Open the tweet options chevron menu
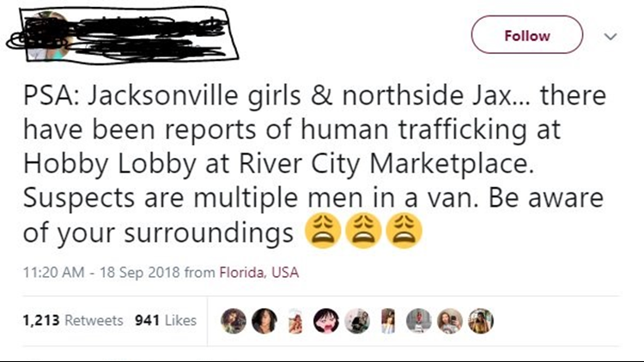 [x=611, y=37]
